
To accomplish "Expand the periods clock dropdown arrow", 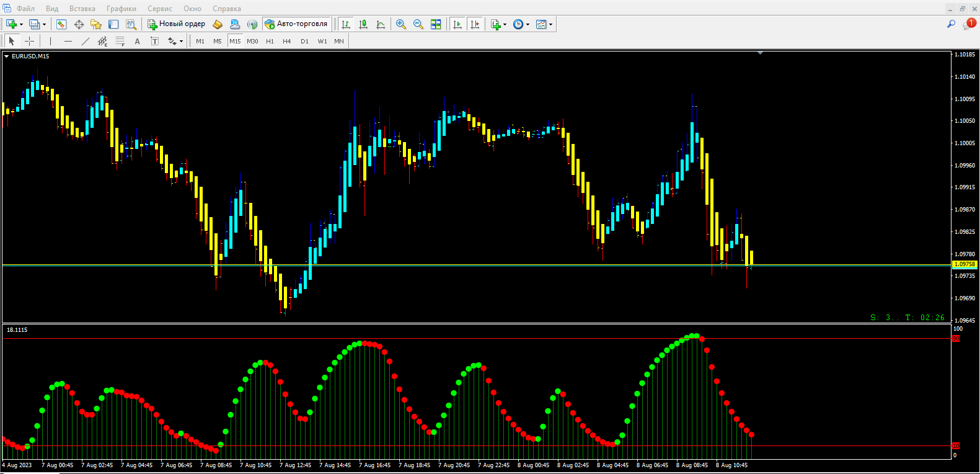I will [528, 25].
